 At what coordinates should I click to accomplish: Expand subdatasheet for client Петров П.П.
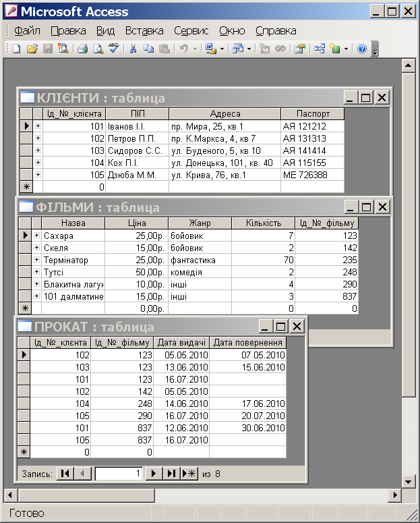[x=38, y=138]
